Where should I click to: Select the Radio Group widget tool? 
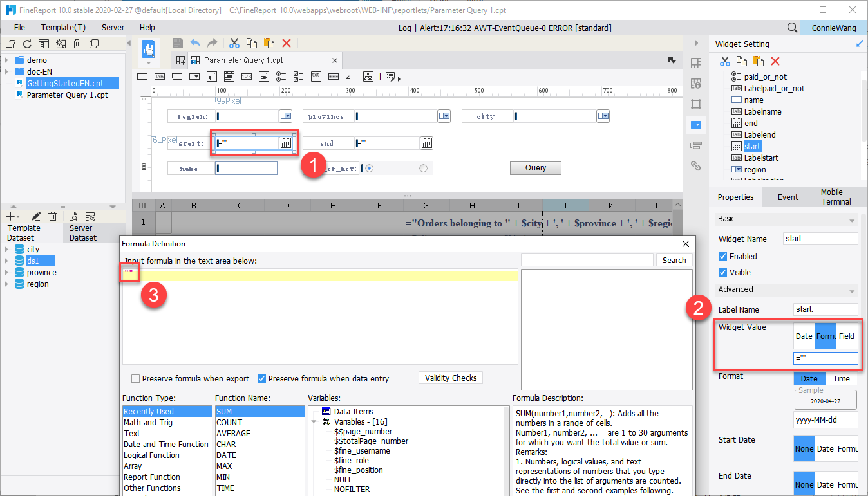pyautogui.click(x=281, y=76)
